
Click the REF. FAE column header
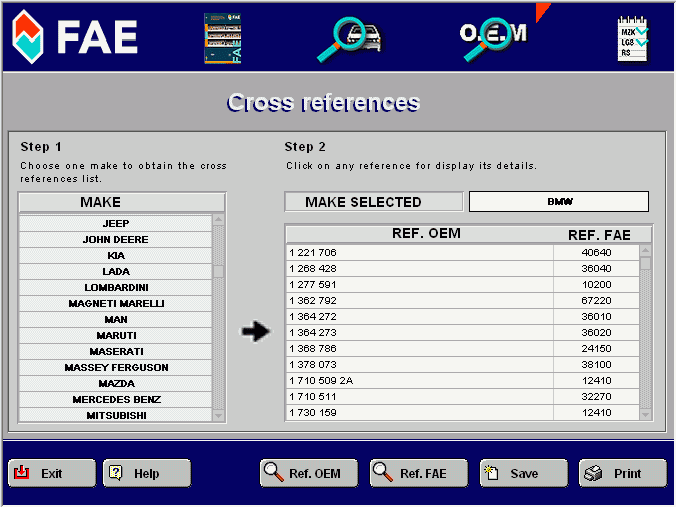pyautogui.click(x=599, y=235)
